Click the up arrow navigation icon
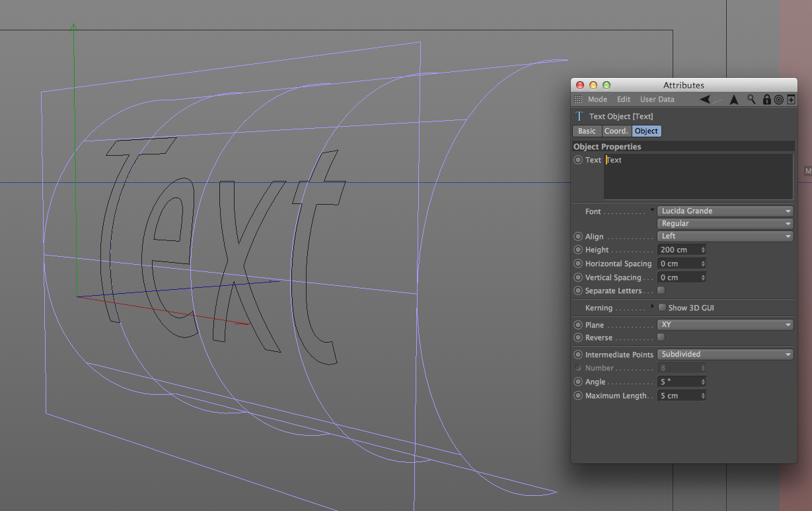This screenshot has height=511, width=812. (x=733, y=99)
